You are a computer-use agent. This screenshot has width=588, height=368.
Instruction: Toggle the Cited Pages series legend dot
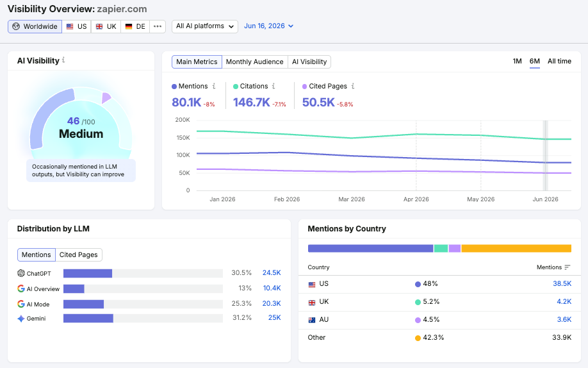tap(304, 87)
